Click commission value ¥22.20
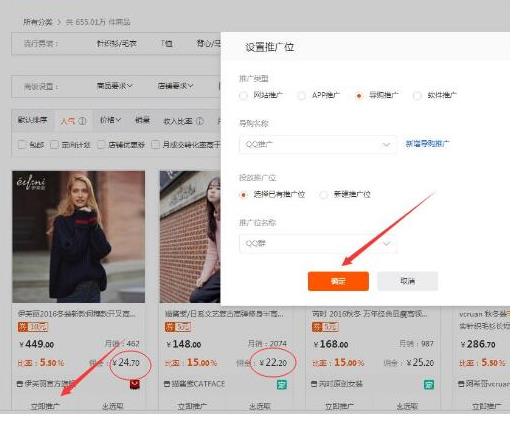 [273, 362]
